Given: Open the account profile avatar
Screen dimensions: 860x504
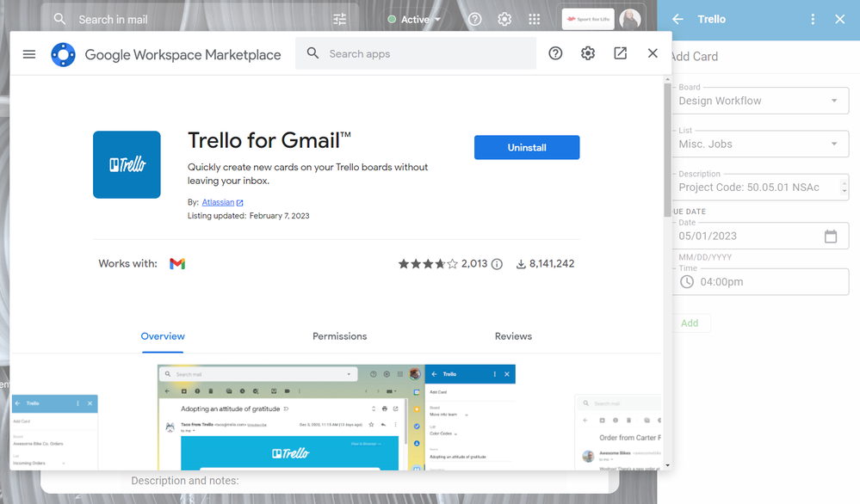Looking at the screenshot, I should 630,19.
